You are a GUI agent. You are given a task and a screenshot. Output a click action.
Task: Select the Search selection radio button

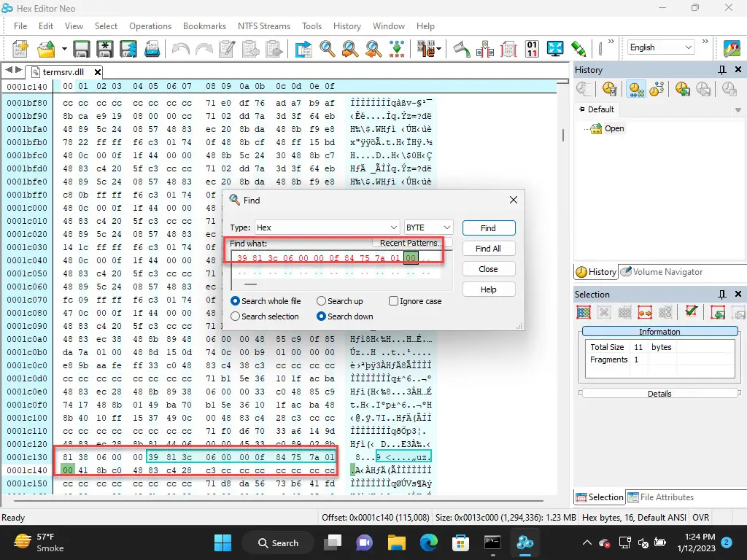[236, 316]
